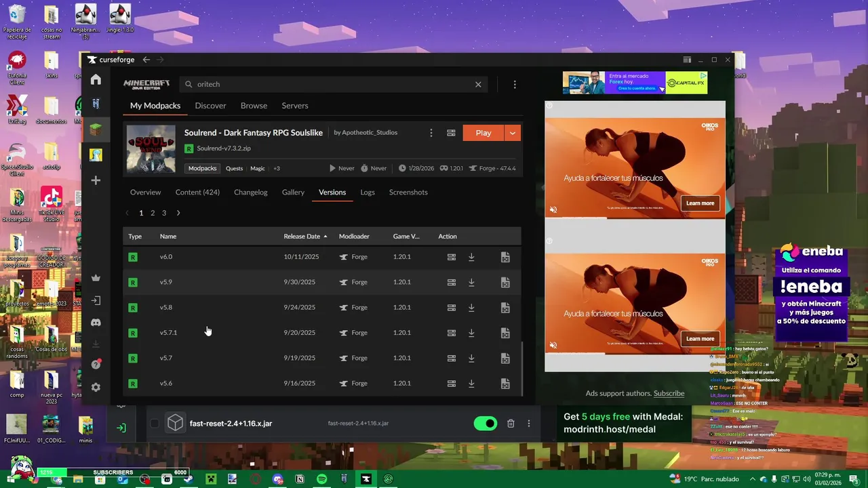
Task: Click Learn more on the upper ad
Action: point(700,203)
